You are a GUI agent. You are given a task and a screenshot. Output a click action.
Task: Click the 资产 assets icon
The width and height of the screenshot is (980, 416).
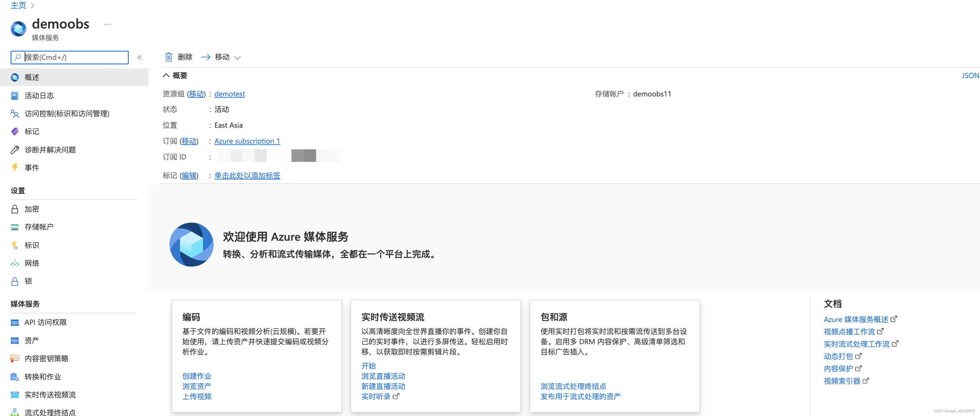pyautogui.click(x=15, y=341)
